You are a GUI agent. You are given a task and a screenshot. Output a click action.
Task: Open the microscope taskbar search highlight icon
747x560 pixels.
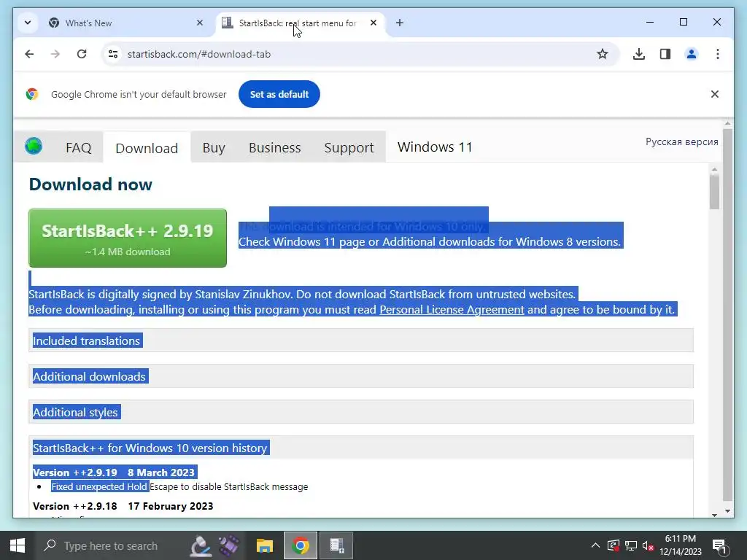pyautogui.click(x=201, y=545)
